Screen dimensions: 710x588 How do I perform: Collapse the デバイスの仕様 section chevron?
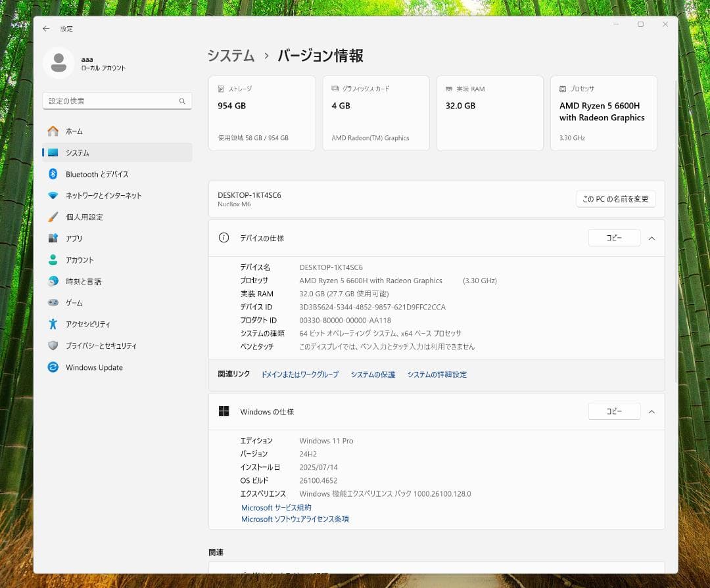click(x=651, y=238)
